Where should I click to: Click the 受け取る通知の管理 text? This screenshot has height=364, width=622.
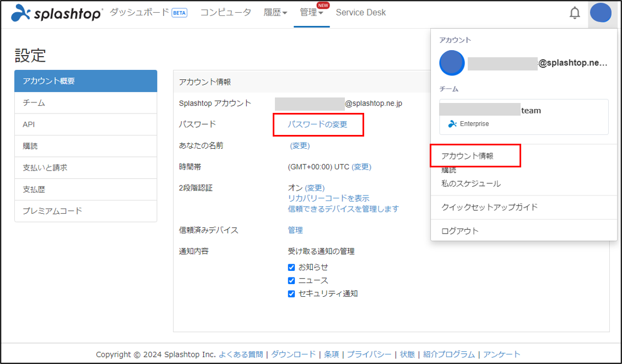(x=321, y=252)
